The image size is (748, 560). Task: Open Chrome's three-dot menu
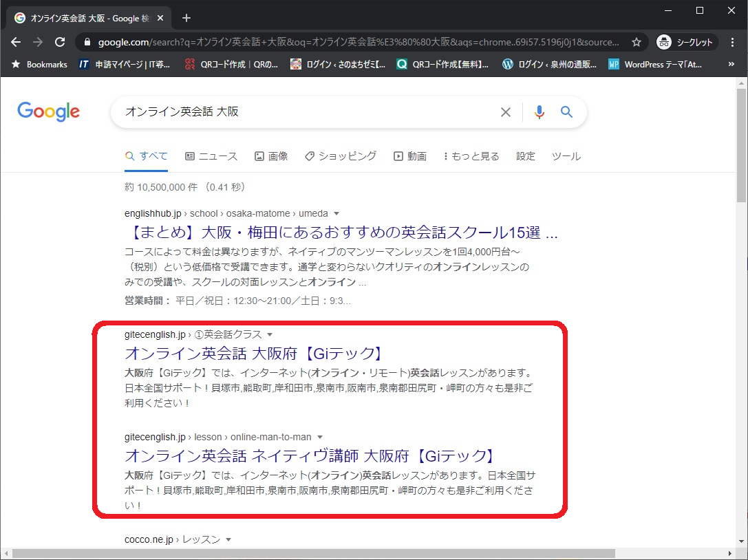tap(732, 42)
